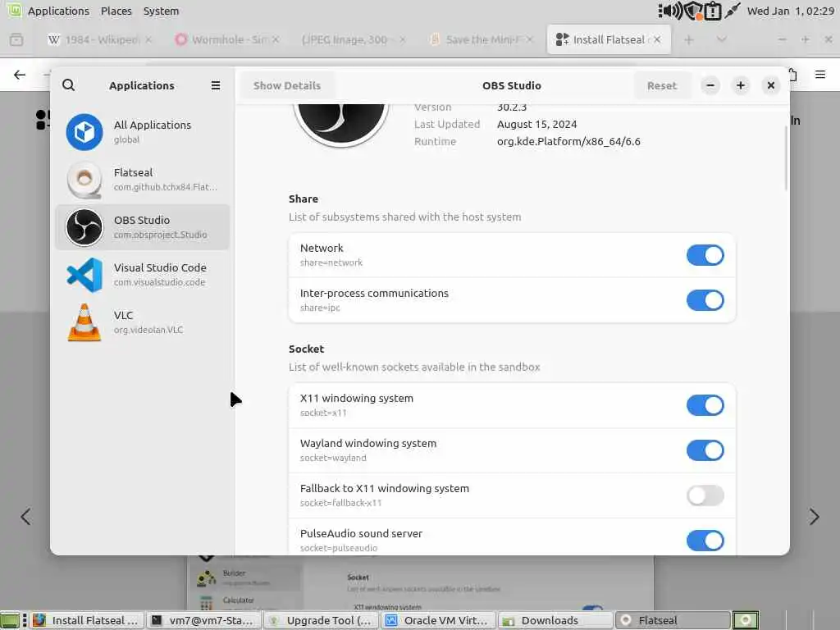840x630 pixels.
Task: Click the large OBS Studio logo
Action: 340,125
